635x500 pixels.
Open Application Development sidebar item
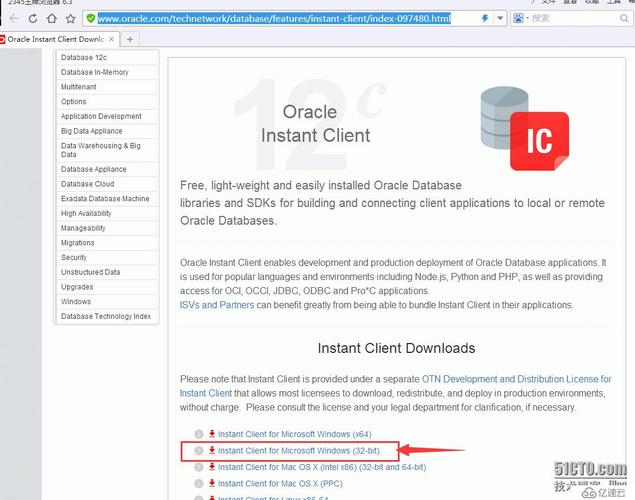coord(107,116)
